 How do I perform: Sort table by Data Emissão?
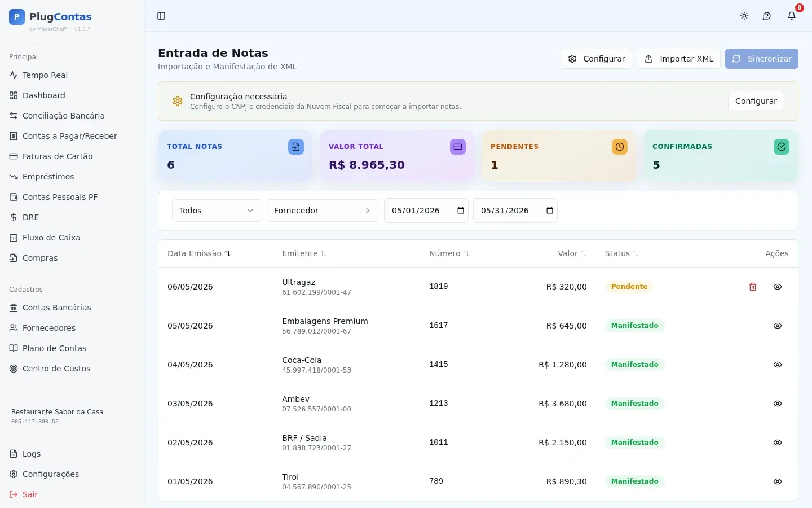(199, 253)
